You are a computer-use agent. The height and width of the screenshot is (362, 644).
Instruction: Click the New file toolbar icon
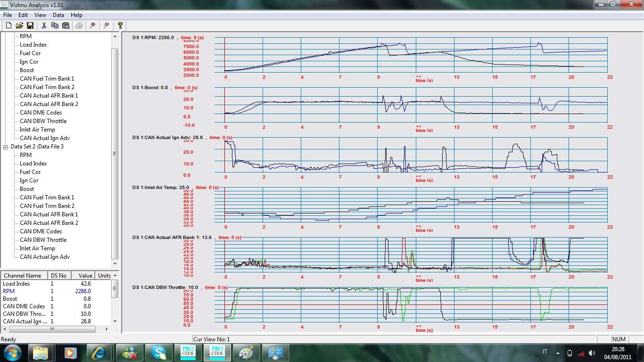pyautogui.click(x=8, y=25)
